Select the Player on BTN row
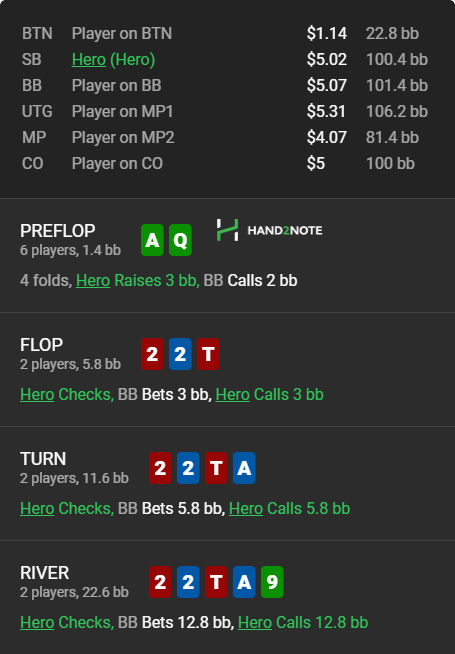This screenshot has width=455, height=654. [x=225, y=33]
